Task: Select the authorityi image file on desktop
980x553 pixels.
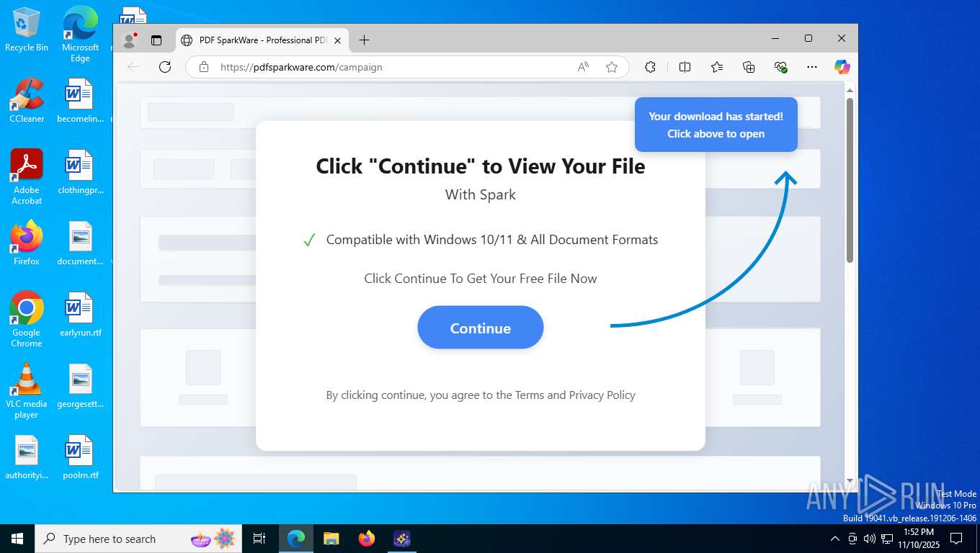Action: click(x=27, y=457)
